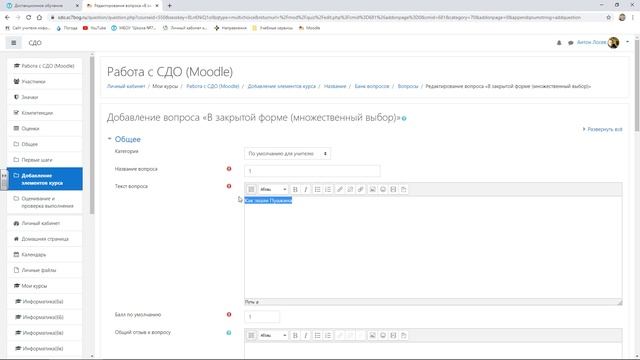Viewport: 640px width, 360px height.
Task: Click the СДО site name in header
Action: 35,43
